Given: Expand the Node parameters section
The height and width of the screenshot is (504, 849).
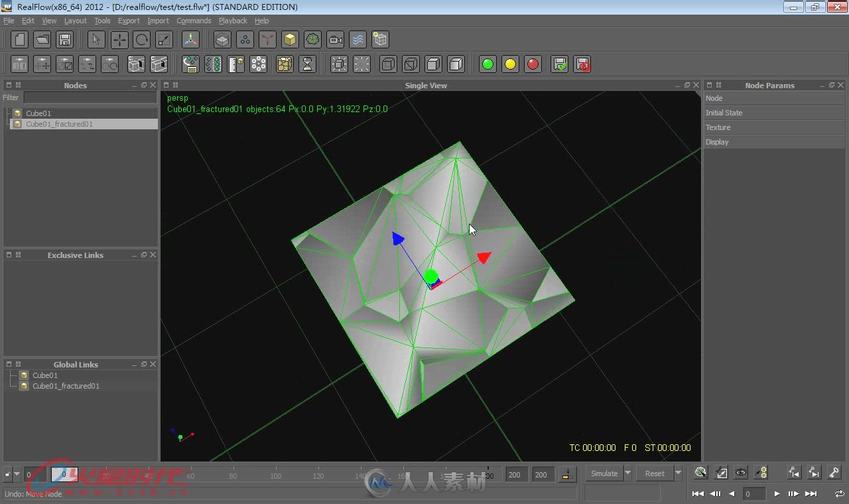Looking at the screenshot, I should [775, 98].
